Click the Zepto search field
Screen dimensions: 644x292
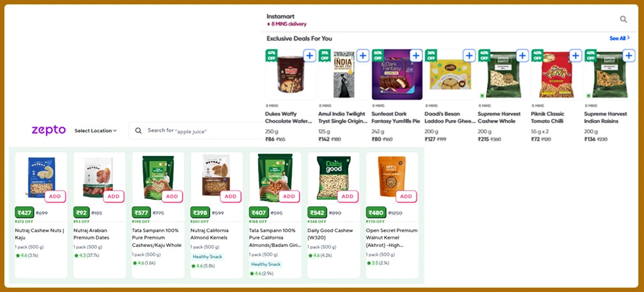[201, 131]
